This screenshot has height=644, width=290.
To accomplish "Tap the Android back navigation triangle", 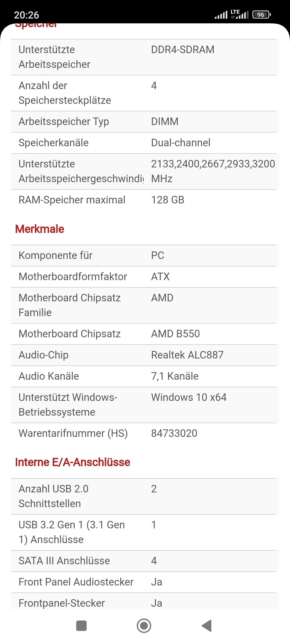I will [x=207, y=626].
